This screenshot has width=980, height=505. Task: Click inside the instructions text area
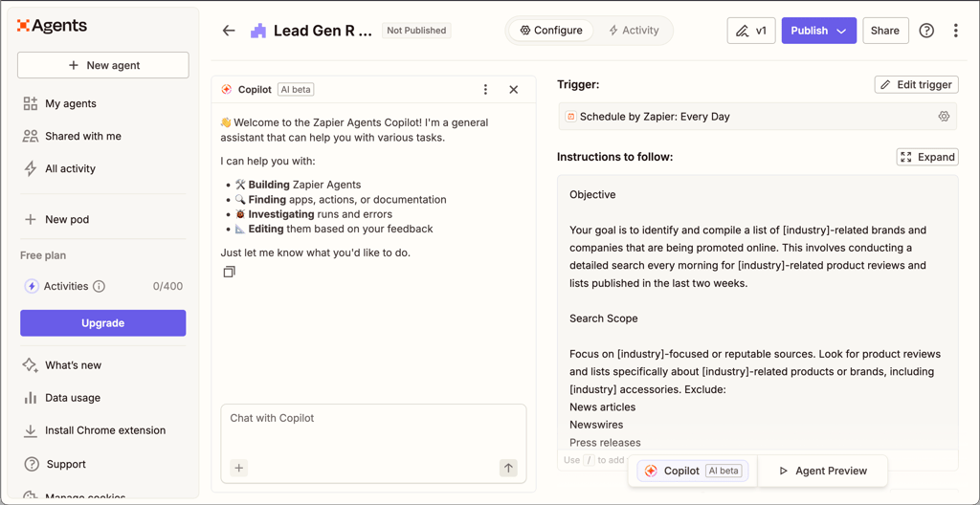pyautogui.click(x=758, y=313)
